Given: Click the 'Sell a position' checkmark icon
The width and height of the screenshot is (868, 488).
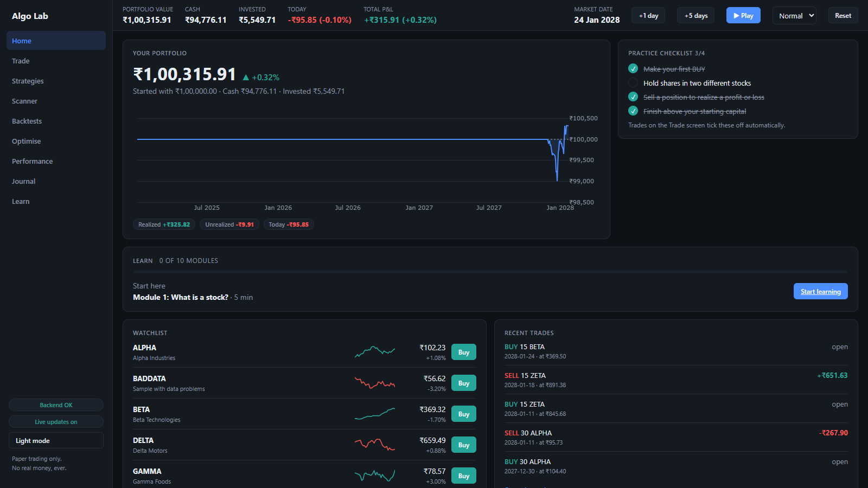Looking at the screenshot, I should [633, 97].
